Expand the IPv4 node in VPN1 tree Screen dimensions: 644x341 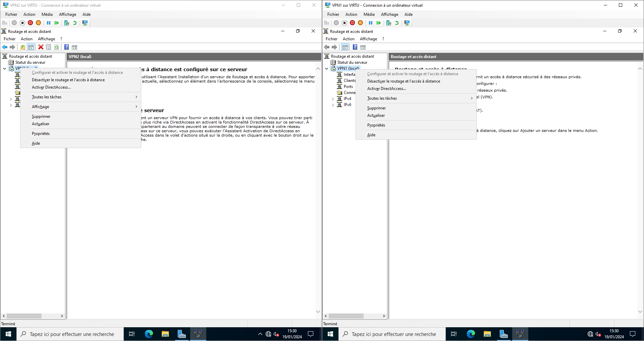pos(333,99)
